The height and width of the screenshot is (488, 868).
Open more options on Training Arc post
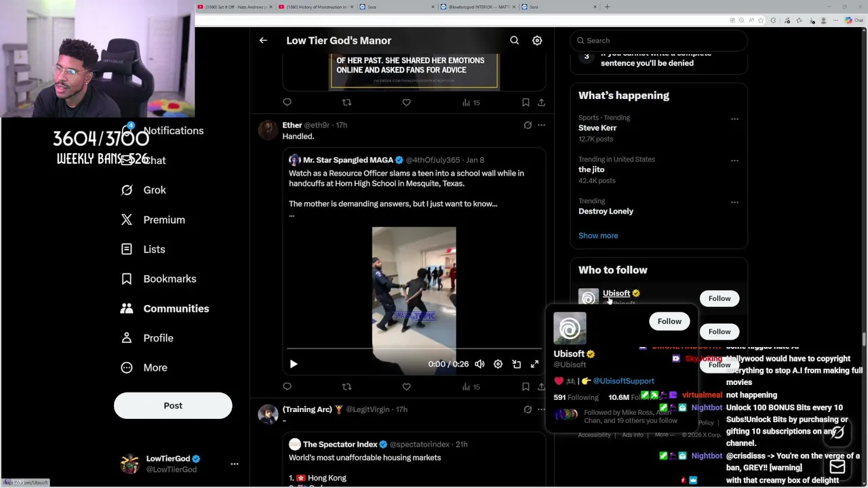point(541,409)
